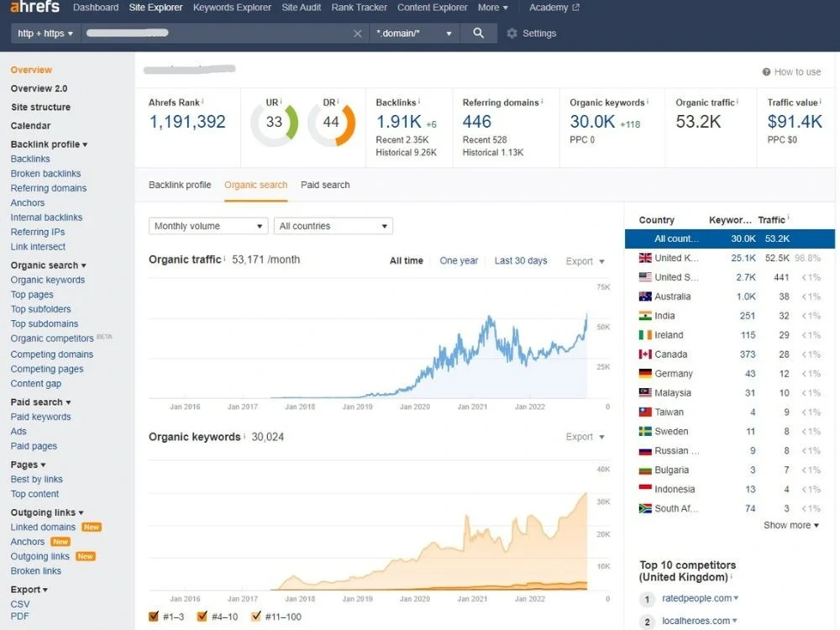This screenshot has height=630, width=840.
Task: Open Competing domains in sidebar
Action: coord(52,354)
